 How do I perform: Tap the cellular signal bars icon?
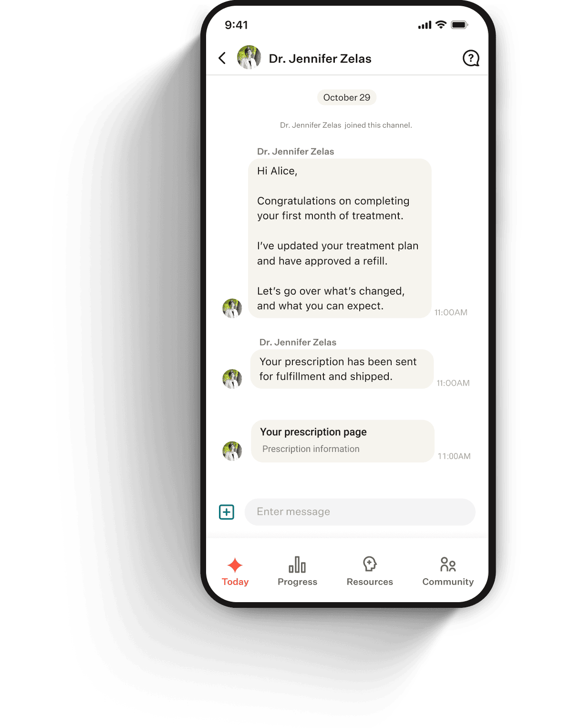tap(425, 25)
